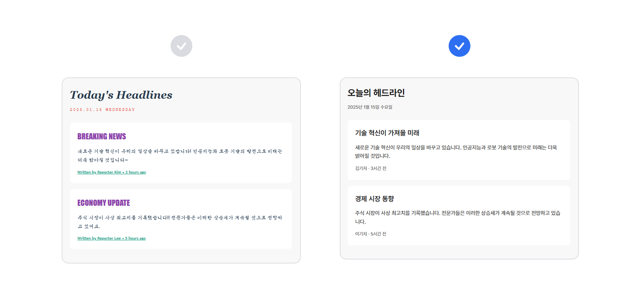Click the paragraph under "경제 시장 동향"
Image resolution: width=644 pixels, height=297 pixels.
(458, 217)
